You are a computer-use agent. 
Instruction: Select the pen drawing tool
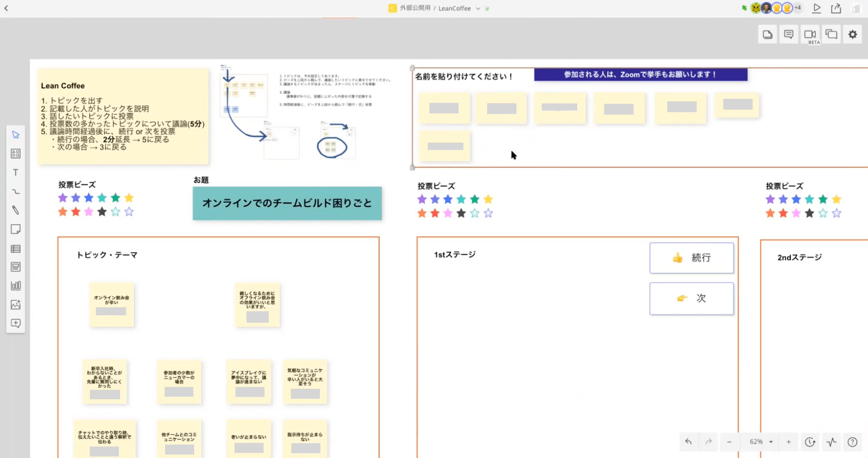pyautogui.click(x=15, y=210)
